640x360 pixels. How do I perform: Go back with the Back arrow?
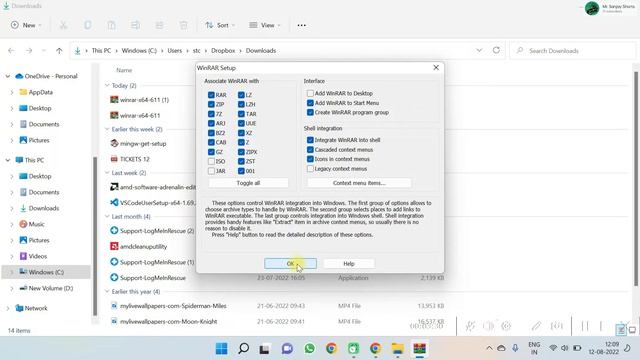click(11, 51)
